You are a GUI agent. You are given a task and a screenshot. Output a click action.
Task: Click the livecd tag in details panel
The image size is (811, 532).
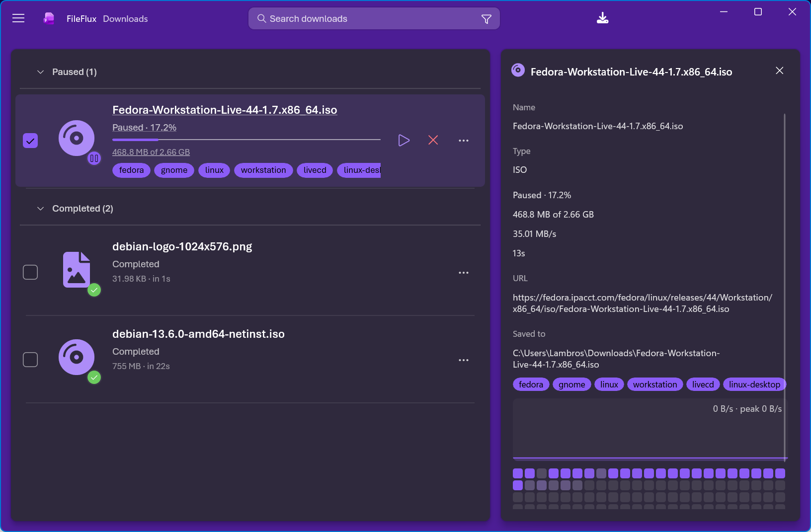click(703, 384)
